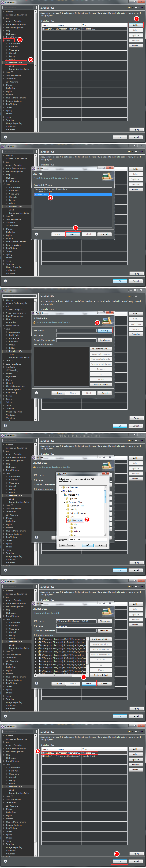Viewport: 146px width, 868px height.
Task: Click the JRE name field containing jdk1.7.0_80
Action: click(84, 626)
